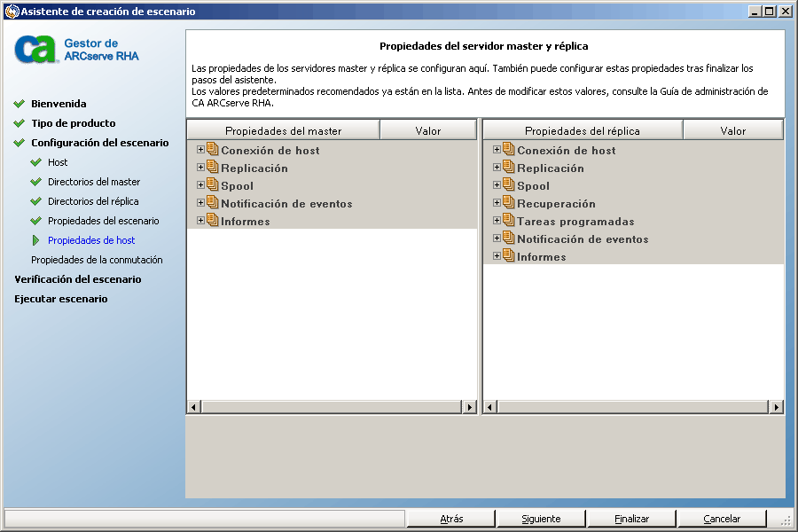Image resolution: width=798 pixels, height=532 pixels.
Task: Click the master Conexión de host folder icon
Action: click(213, 149)
